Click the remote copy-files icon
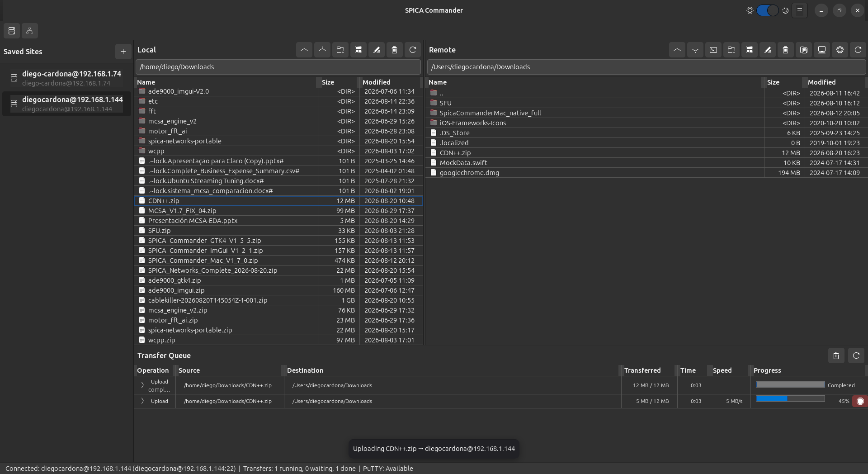 804,50
